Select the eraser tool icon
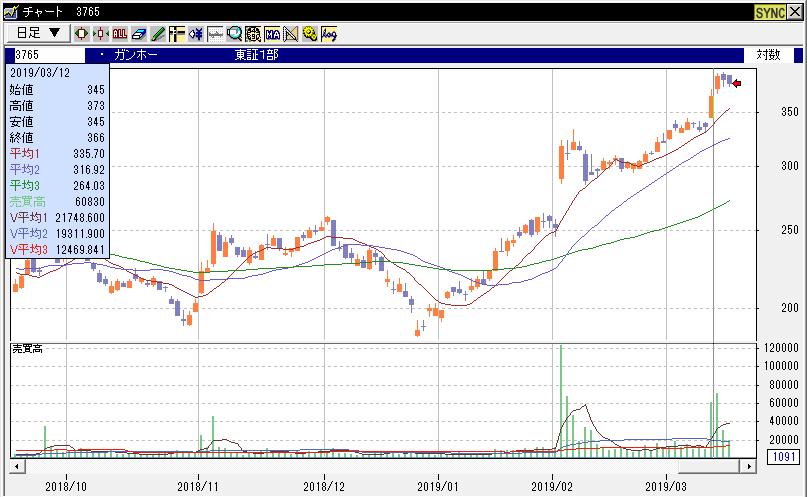 pyautogui.click(x=139, y=33)
